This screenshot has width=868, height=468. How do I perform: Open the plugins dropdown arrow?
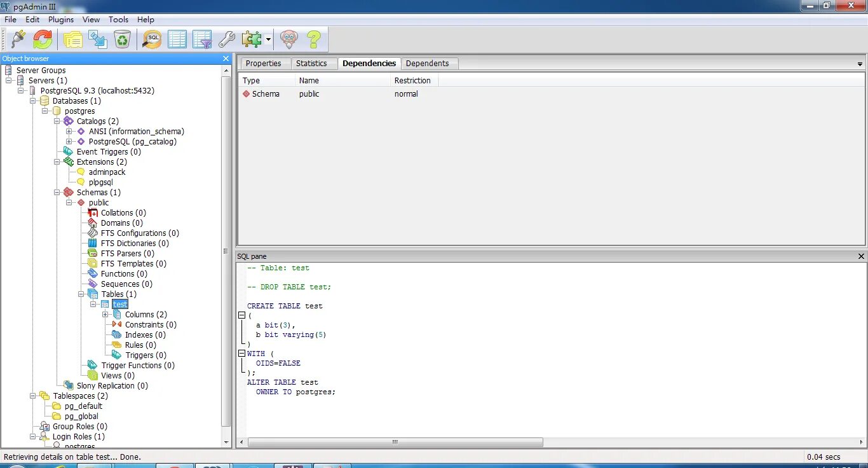(x=268, y=39)
